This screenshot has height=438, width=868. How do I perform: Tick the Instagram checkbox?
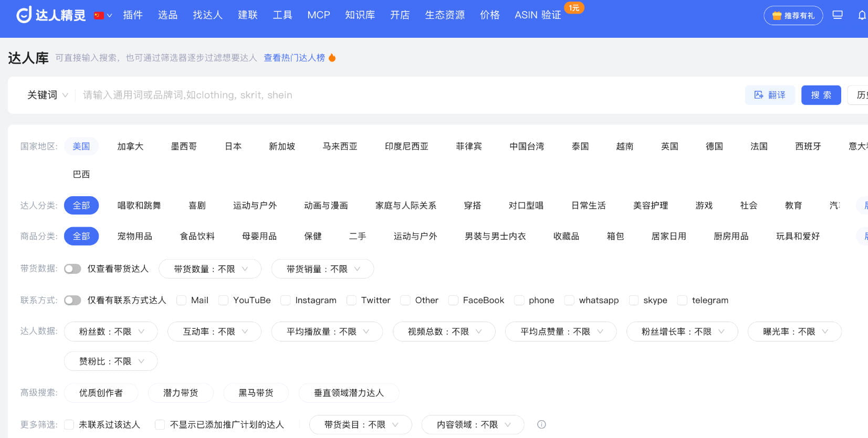click(286, 300)
